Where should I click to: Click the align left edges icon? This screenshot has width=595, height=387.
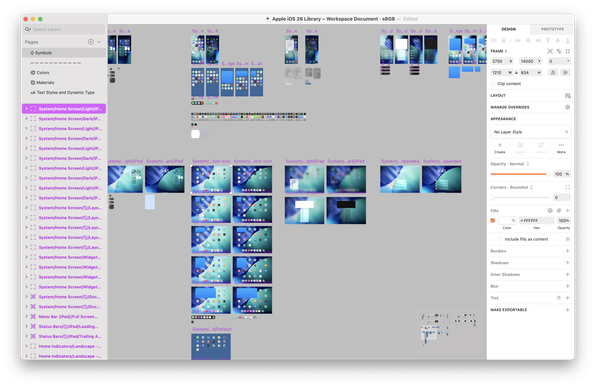coord(518,41)
